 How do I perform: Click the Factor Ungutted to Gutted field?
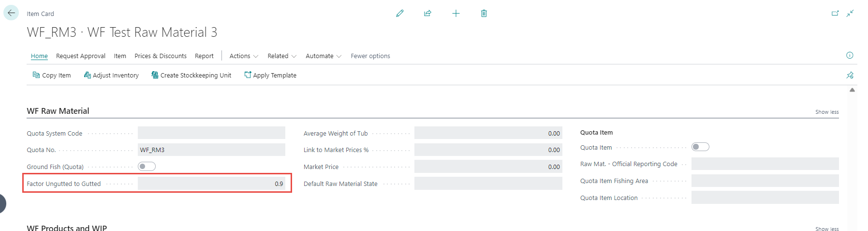click(211, 184)
